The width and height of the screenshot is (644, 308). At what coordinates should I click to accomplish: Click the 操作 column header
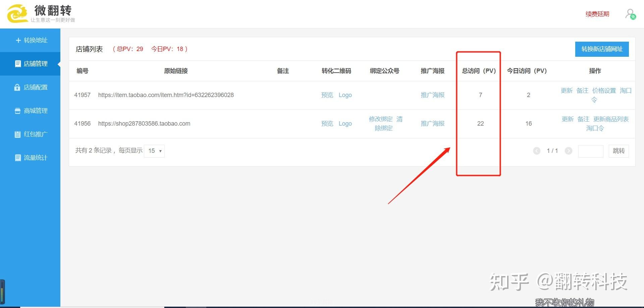(595, 71)
